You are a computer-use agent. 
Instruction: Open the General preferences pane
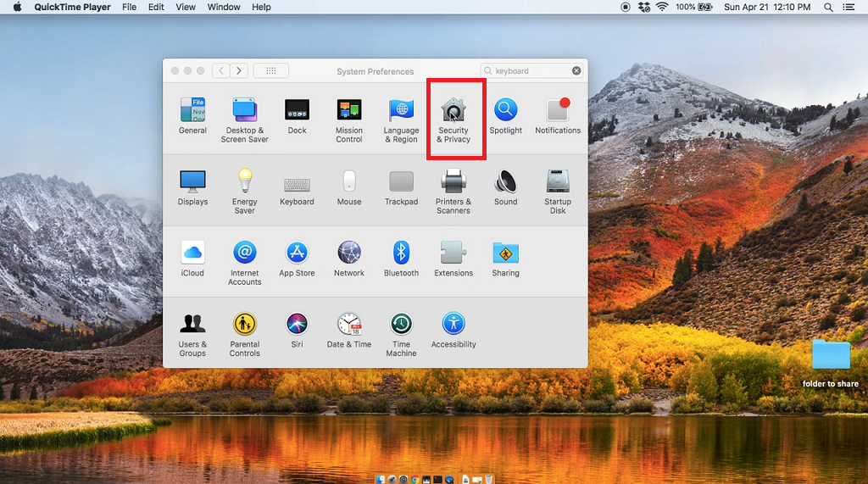coord(192,115)
